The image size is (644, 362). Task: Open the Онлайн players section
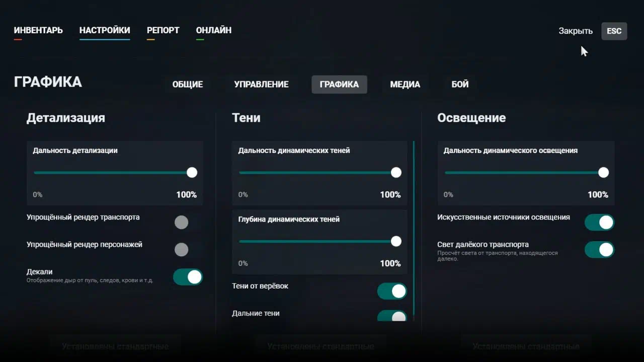pos(214,30)
